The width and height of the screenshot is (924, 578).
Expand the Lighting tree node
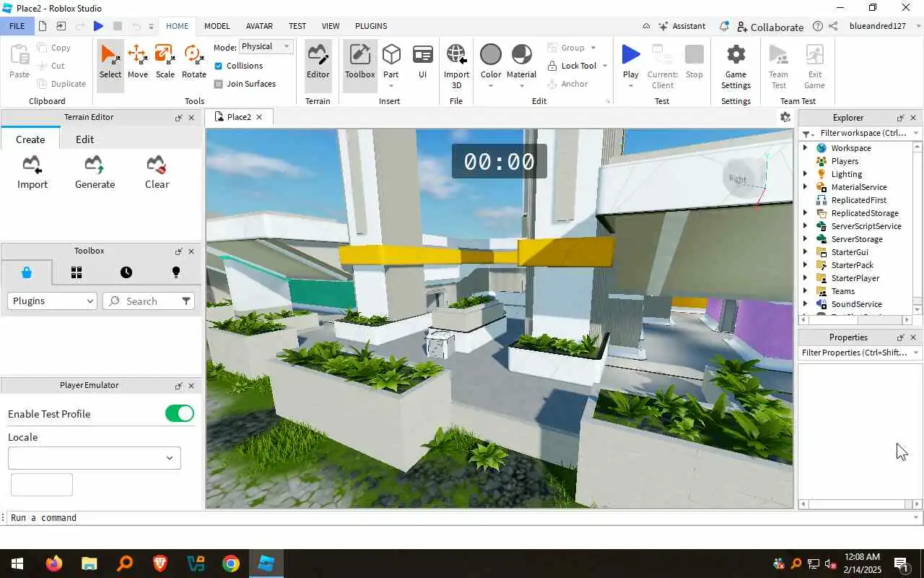[x=805, y=174]
